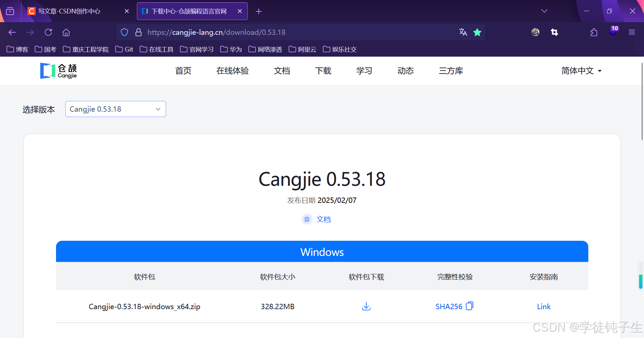Open 在线体验 in navigation
This screenshot has width=644, height=338.
coord(232,71)
